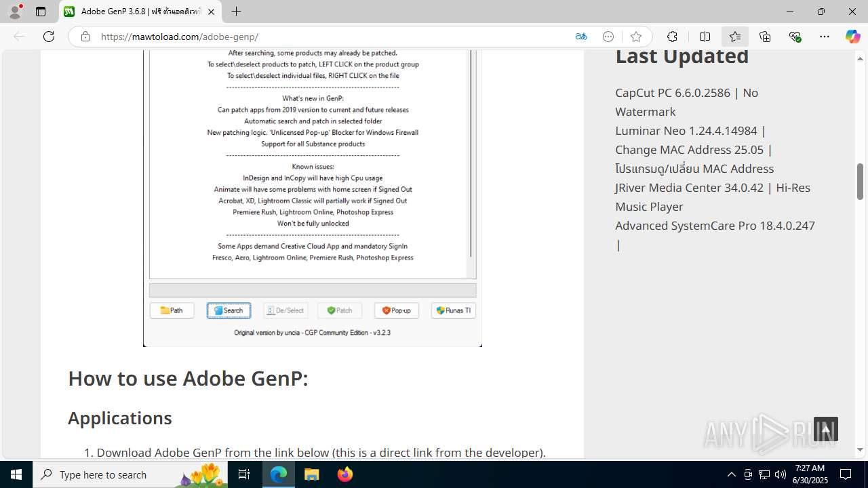Close the Adobe GenP browser tab
868x488 pixels.
pyautogui.click(x=211, y=12)
